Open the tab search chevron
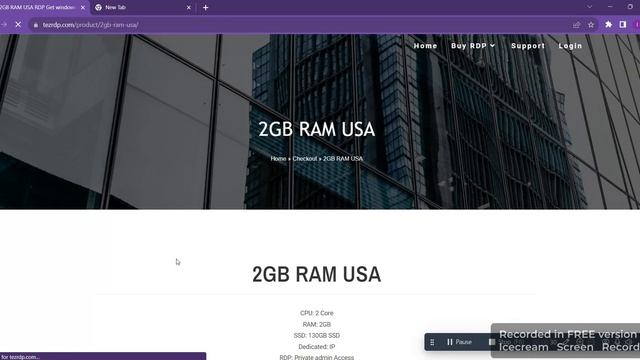This screenshot has height=360, width=640. point(589,7)
